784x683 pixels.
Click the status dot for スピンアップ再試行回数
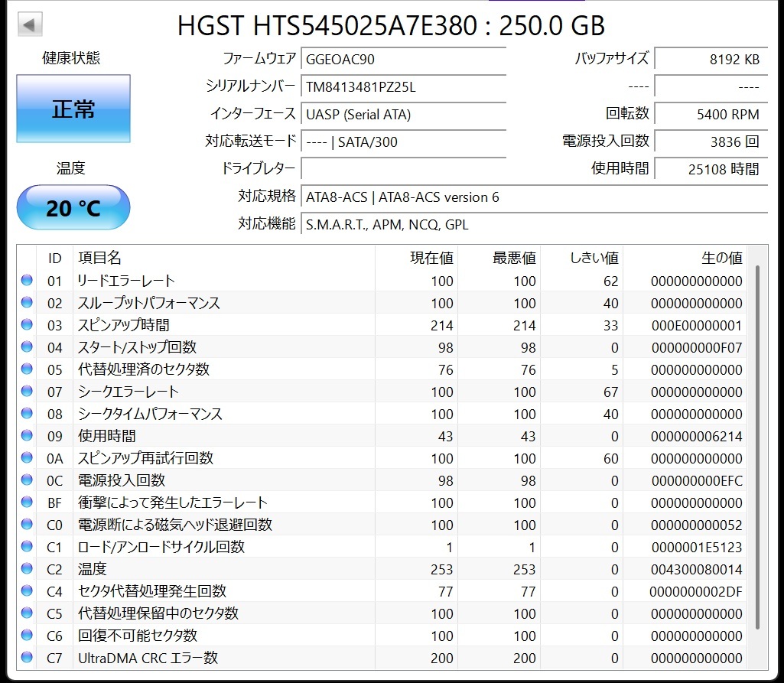[27, 457]
